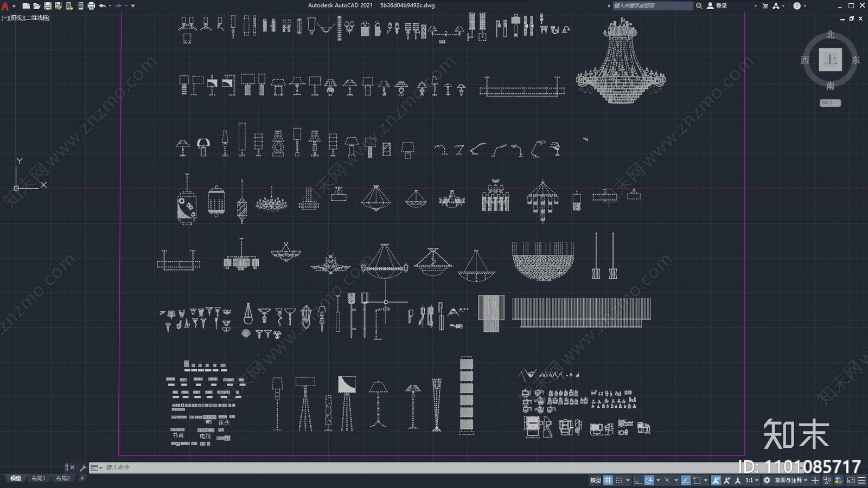This screenshot has height=488, width=868.
Task: Click the keyword search input field
Action: 653,5
